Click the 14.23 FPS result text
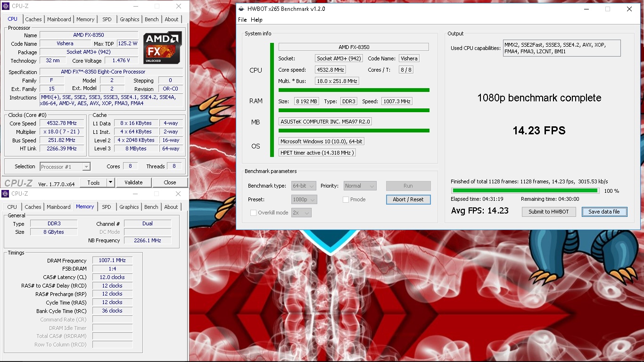This screenshot has width=644, height=362. tap(539, 131)
